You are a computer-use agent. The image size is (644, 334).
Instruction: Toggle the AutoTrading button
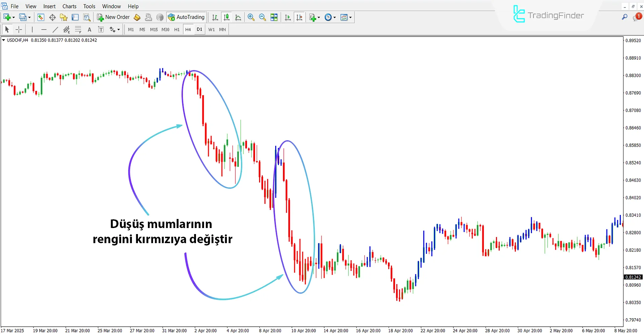click(x=186, y=17)
